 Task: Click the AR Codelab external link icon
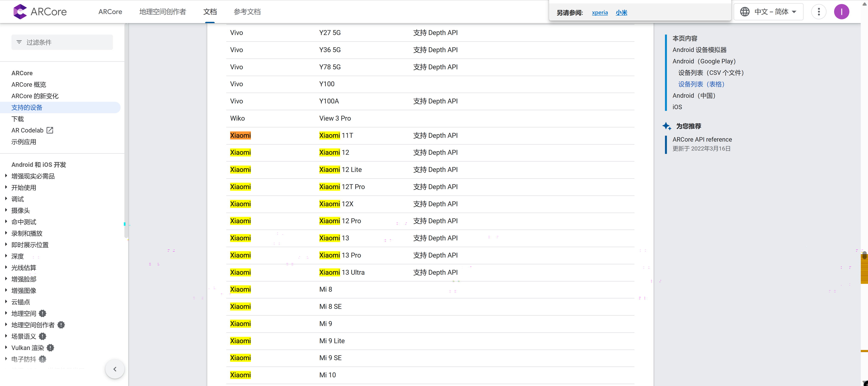click(50, 130)
